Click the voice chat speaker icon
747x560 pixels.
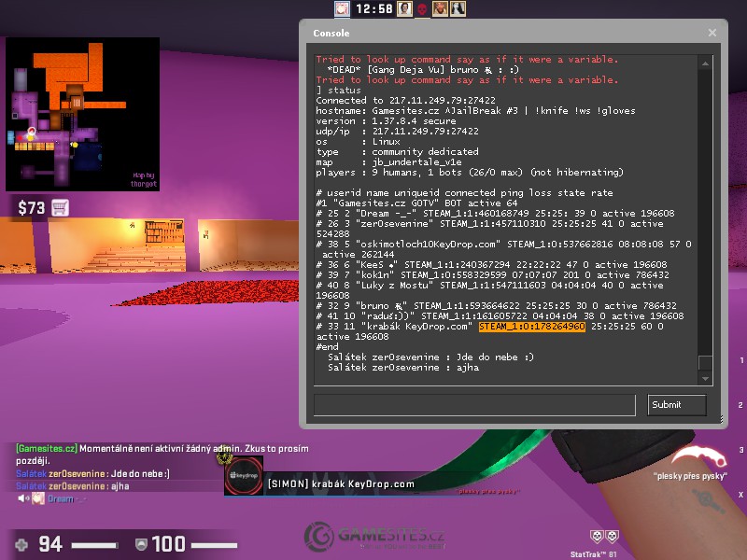point(22,499)
